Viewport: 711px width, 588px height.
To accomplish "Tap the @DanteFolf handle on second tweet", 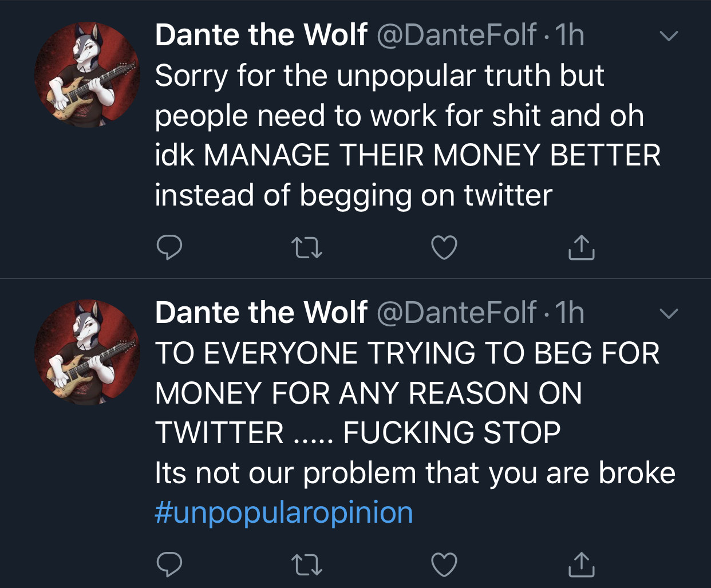I will [x=457, y=313].
